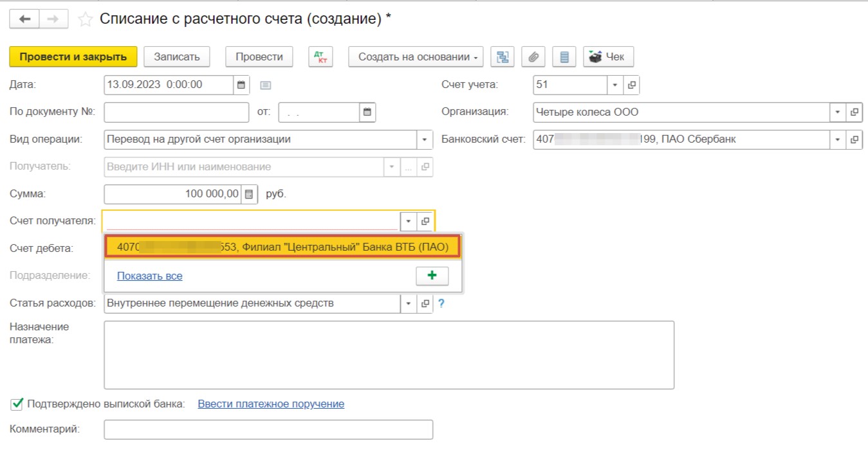
Task: Click the Сумма field with 100 000,00
Action: click(172, 194)
